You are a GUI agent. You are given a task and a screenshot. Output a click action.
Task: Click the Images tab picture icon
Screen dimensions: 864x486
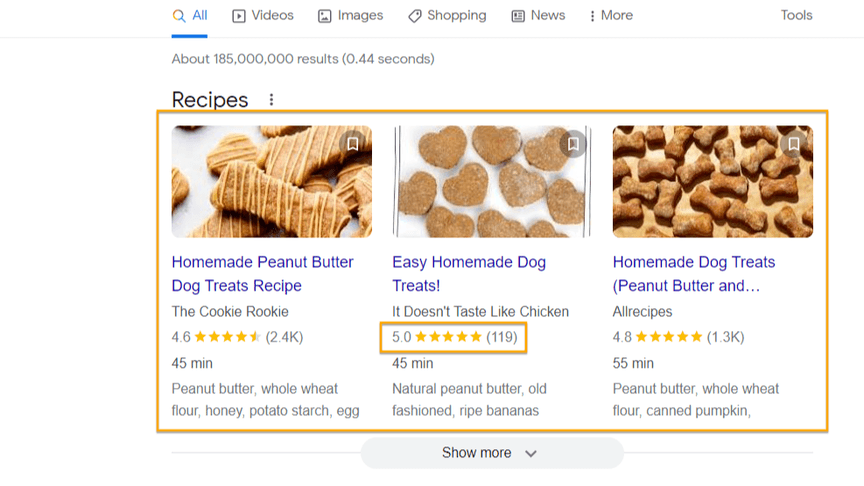coord(325,16)
